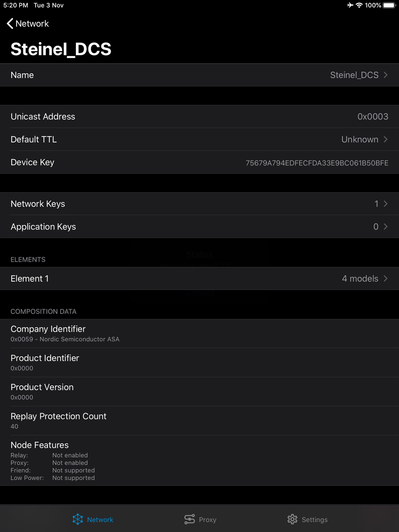
Task: Switch to the Settings tab
Action: [307, 519]
